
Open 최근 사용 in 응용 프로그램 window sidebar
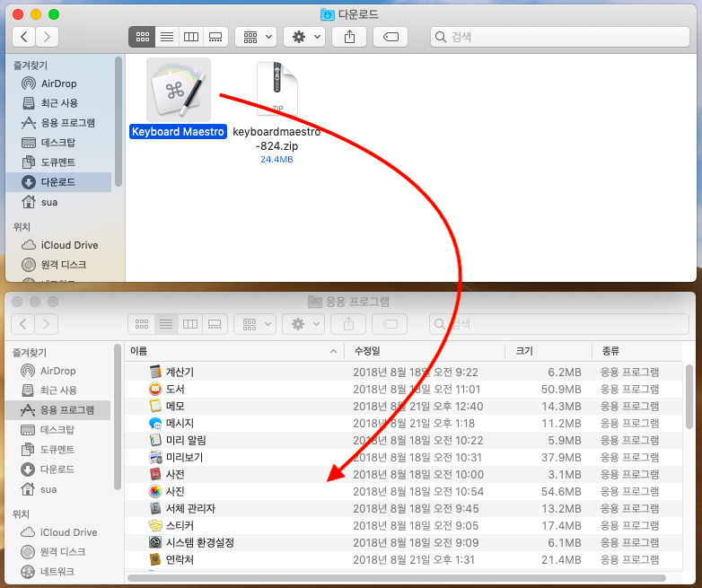click(x=57, y=391)
